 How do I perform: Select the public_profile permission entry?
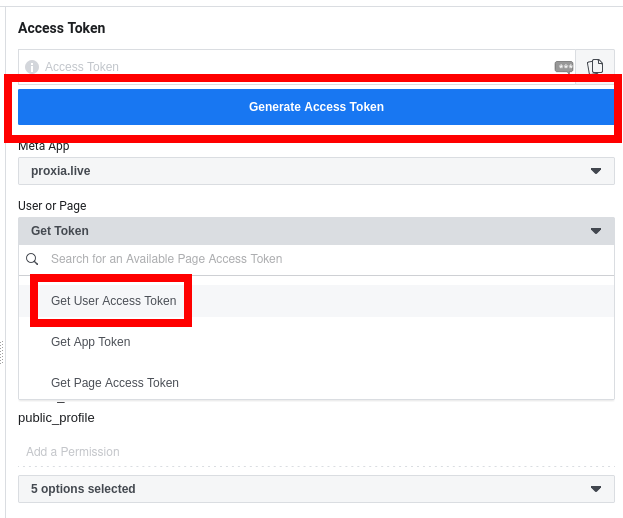pos(57,418)
